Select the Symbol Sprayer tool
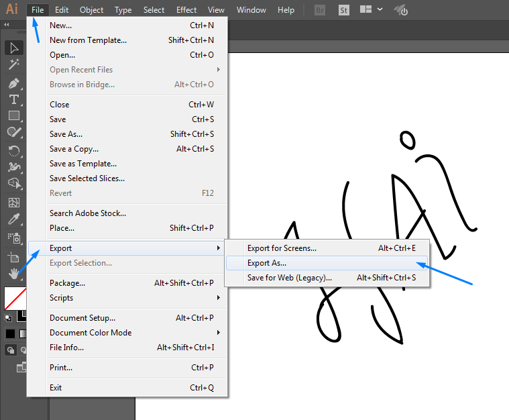This screenshot has height=420, width=509. coord(13,238)
